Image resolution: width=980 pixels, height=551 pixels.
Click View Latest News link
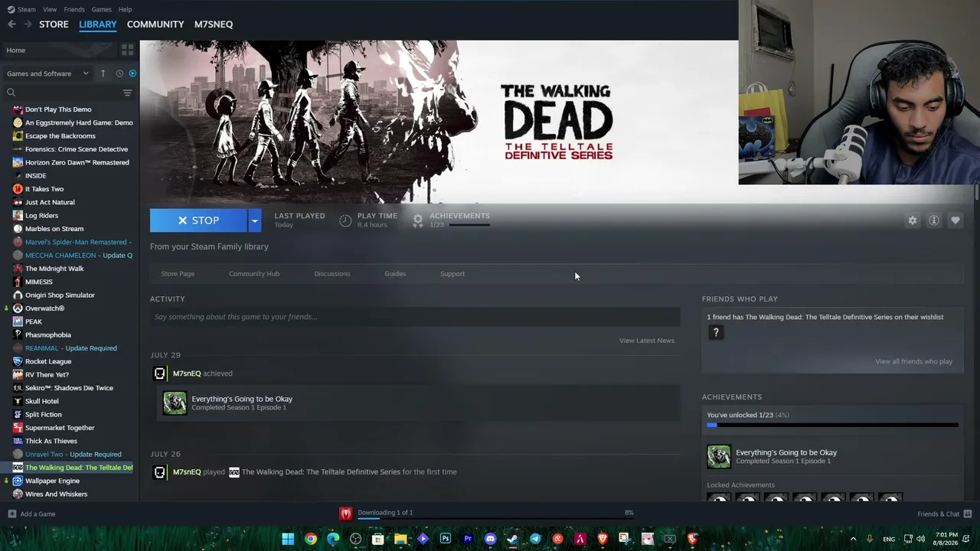click(x=647, y=341)
